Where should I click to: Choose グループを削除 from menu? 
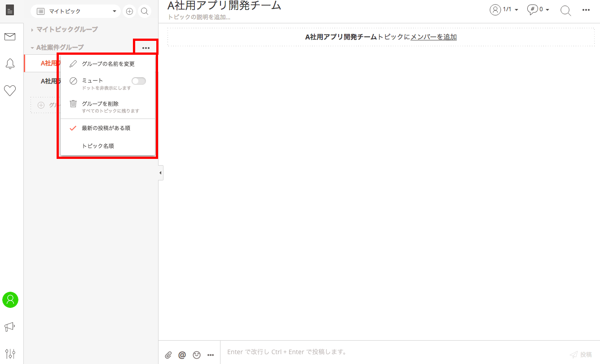pyautogui.click(x=100, y=104)
